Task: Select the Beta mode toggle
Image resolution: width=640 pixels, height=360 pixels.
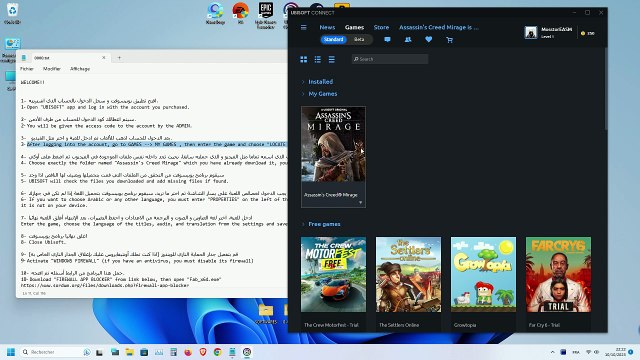Action: click(x=359, y=40)
